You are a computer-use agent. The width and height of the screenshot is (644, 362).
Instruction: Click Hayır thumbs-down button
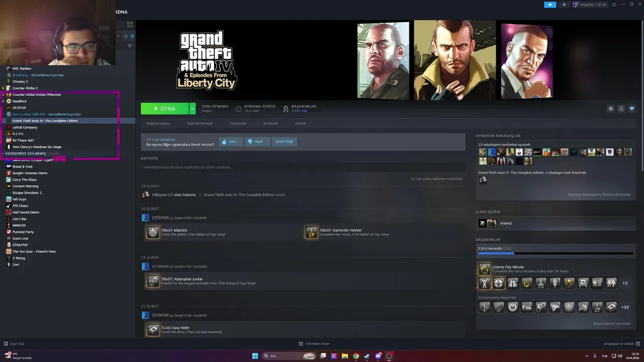pos(257,142)
